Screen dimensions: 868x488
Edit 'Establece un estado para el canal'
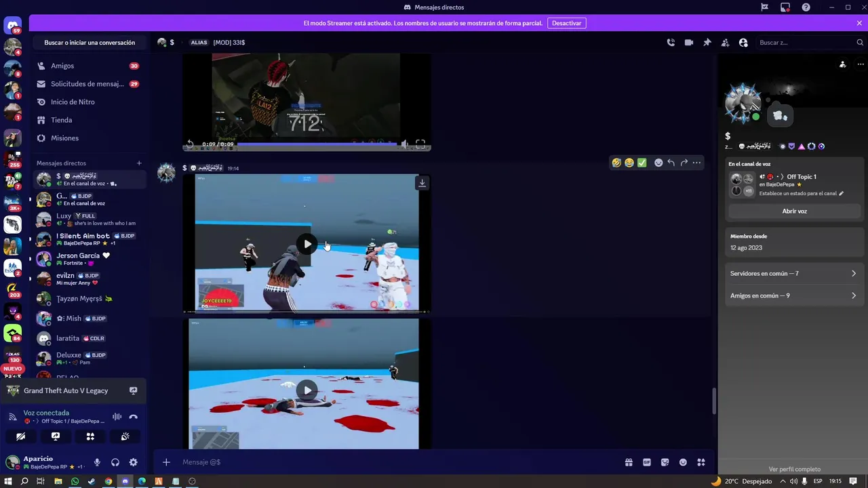(x=802, y=193)
